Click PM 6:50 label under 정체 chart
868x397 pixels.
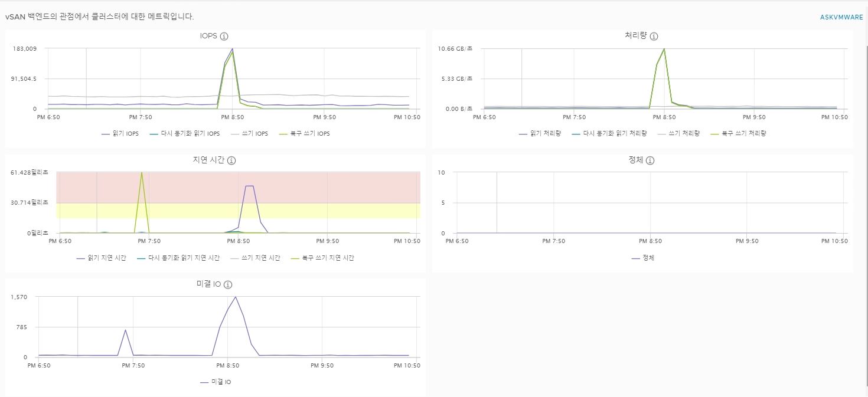[x=456, y=241]
